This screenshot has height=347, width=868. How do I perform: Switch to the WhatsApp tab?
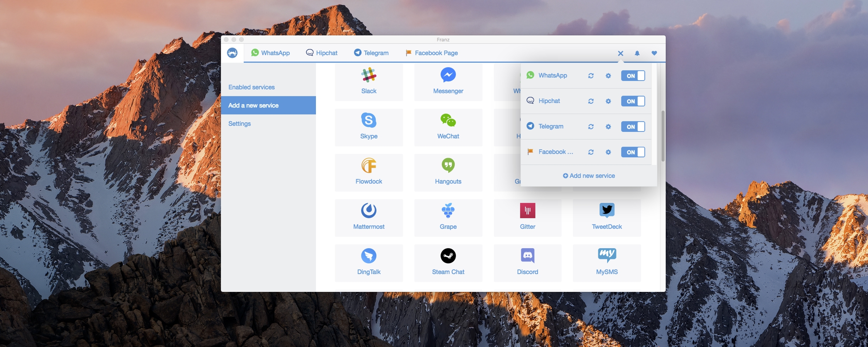pos(270,53)
